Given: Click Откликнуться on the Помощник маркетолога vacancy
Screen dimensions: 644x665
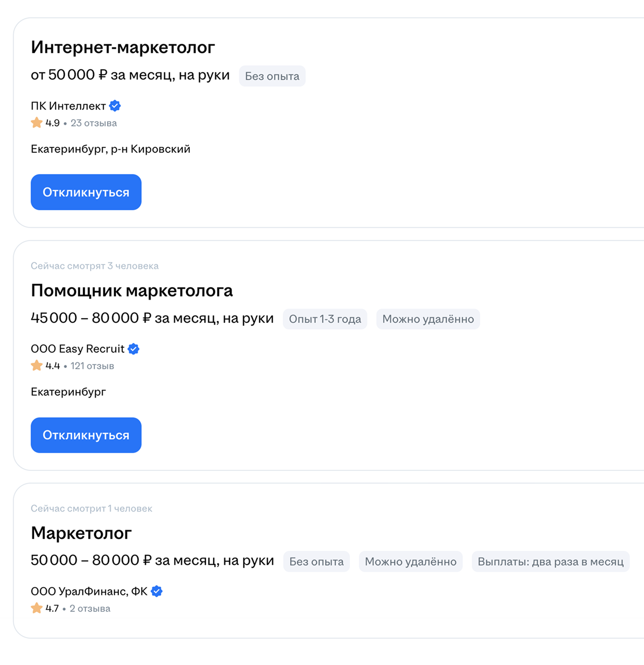Looking at the screenshot, I should point(86,435).
